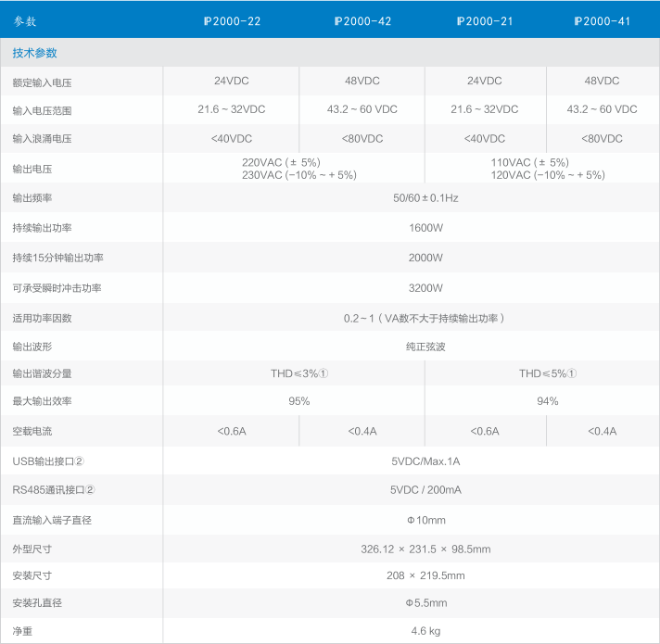Click footnote marker ① beside THD≤3%
The height and width of the screenshot is (644, 660).
click(324, 373)
